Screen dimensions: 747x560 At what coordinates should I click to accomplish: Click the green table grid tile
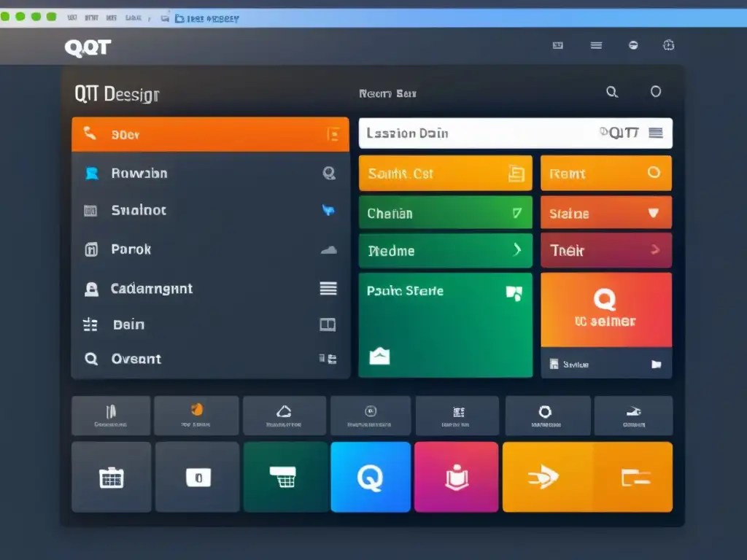283,476
